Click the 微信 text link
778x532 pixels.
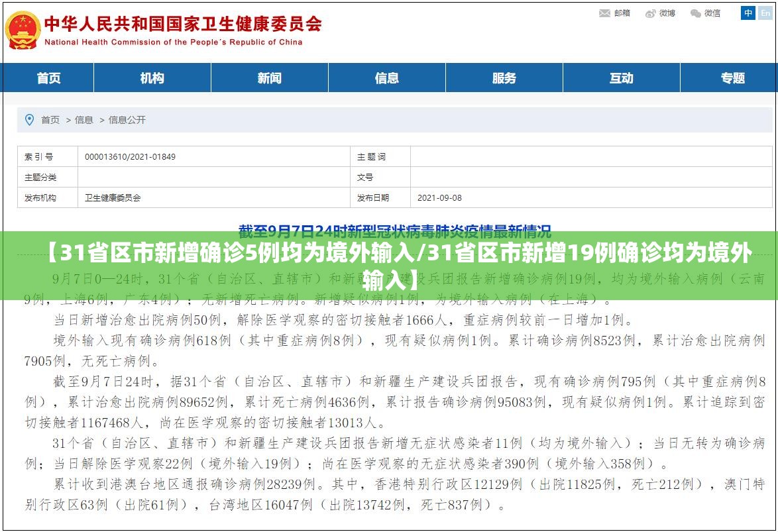point(712,13)
